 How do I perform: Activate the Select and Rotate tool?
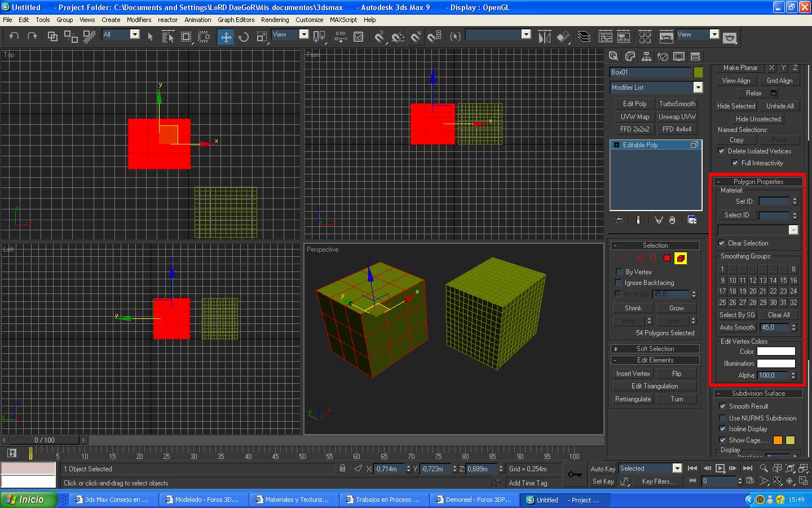(244, 37)
